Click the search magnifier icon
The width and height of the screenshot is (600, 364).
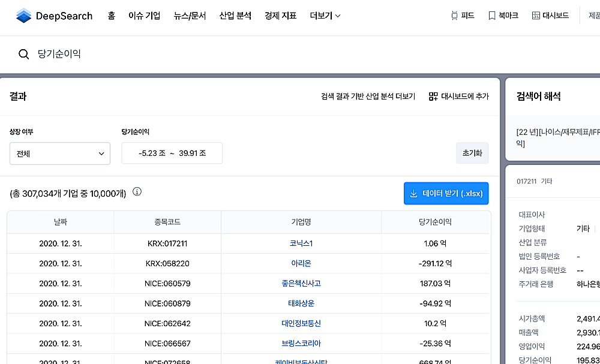click(x=24, y=53)
